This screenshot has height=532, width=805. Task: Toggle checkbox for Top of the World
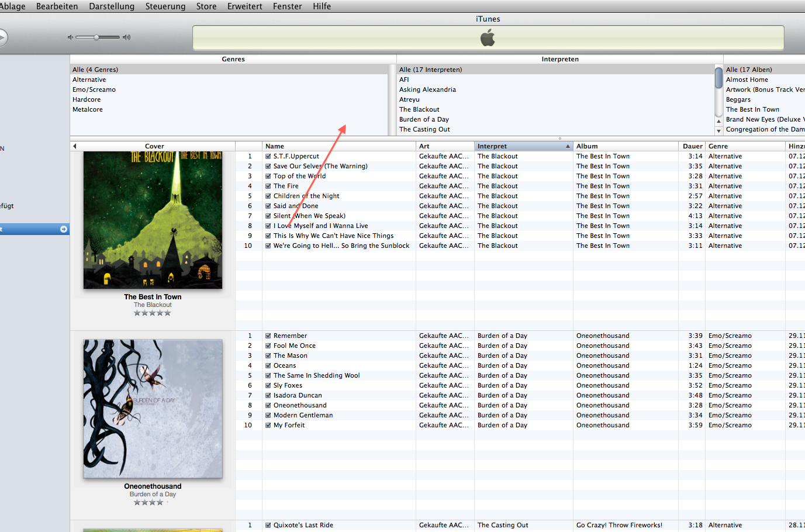point(268,177)
